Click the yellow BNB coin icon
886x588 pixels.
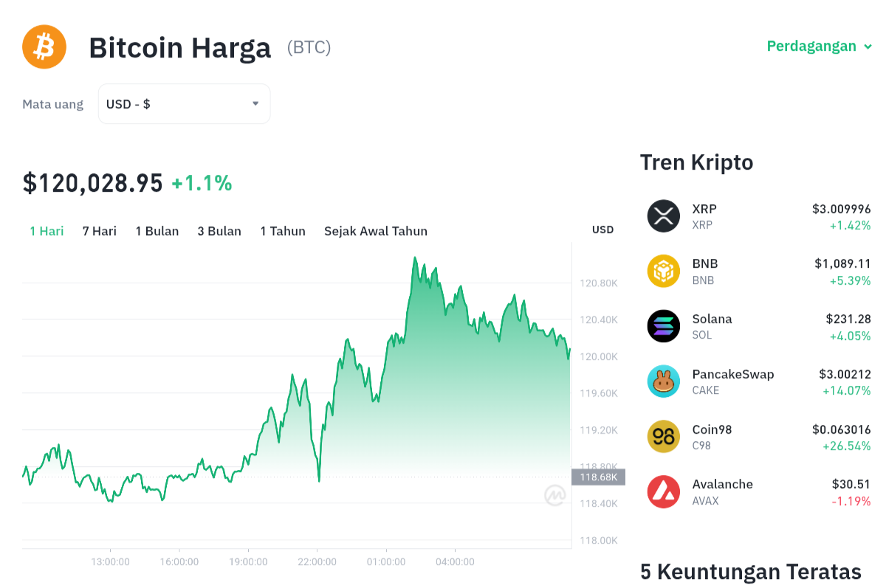[663, 271]
